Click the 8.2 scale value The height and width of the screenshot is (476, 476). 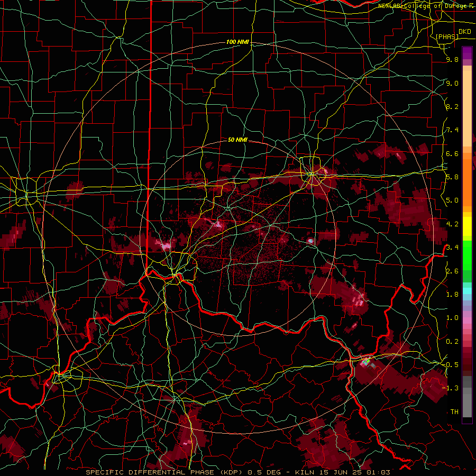452,106
